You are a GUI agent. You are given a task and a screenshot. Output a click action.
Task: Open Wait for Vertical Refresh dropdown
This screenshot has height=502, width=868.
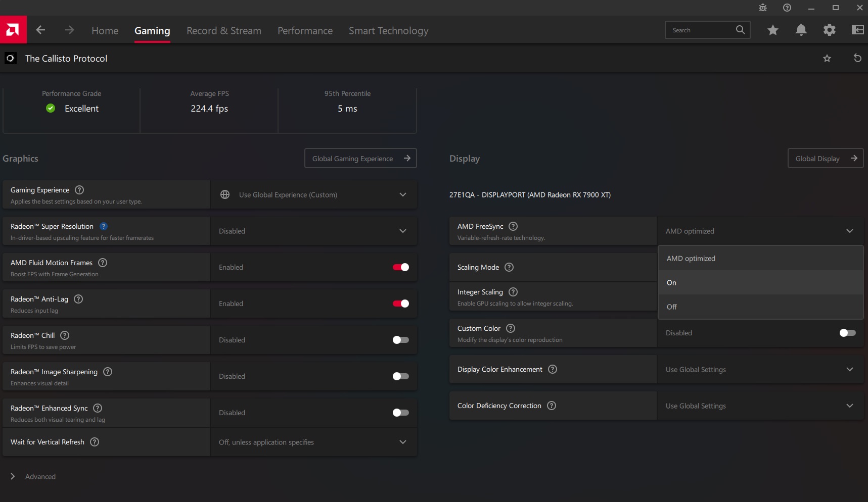coord(314,442)
